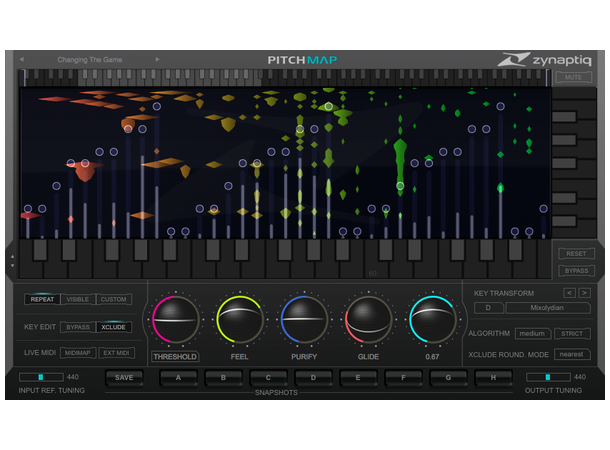Go to previous preset with left arrow
Image resolution: width=610 pixels, height=450 pixels.
22,60
